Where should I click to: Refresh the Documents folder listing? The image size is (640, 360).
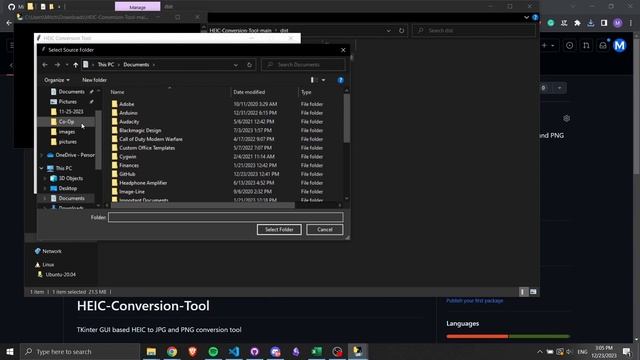(x=249, y=65)
